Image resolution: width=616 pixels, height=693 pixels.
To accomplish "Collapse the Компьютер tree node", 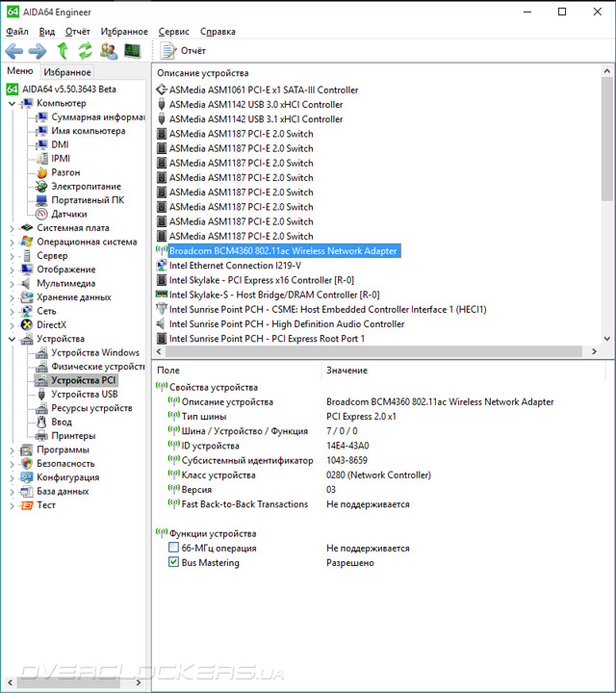I will pyautogui.click(x=12, y=103).
